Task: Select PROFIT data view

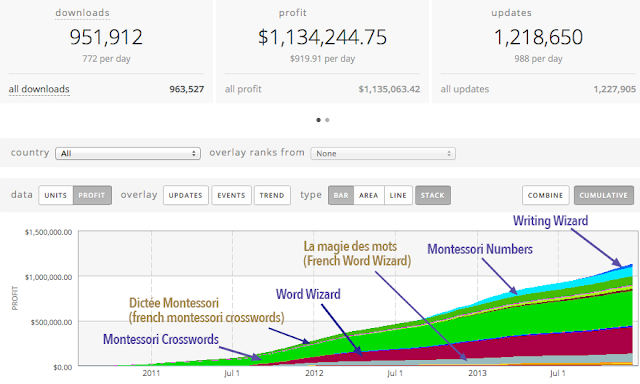Action: click(x=92, y=195)
